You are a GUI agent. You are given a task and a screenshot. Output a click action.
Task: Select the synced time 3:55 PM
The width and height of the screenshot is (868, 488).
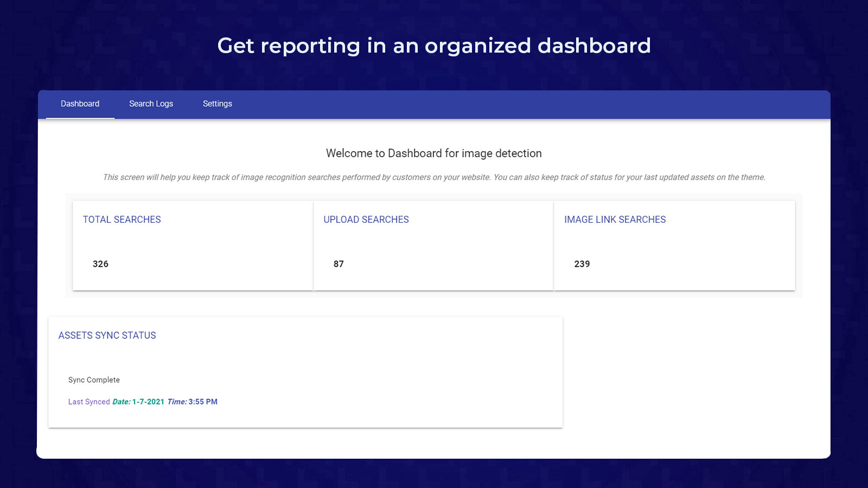203,402
